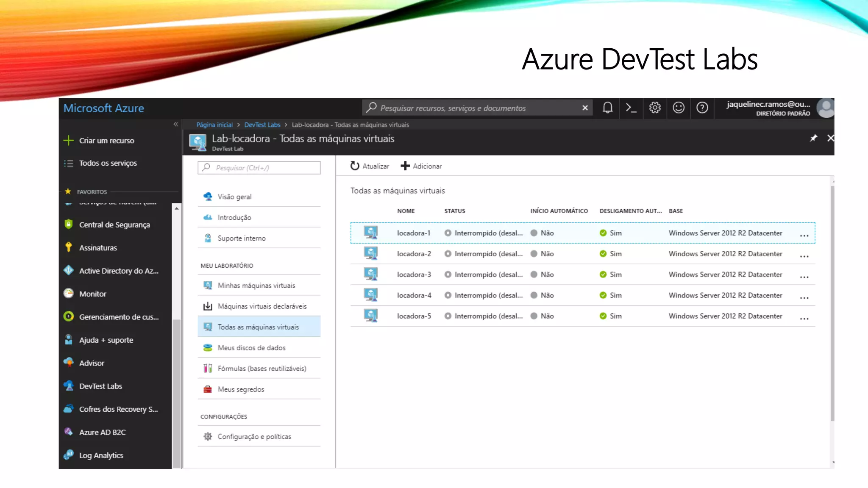Open Advisor in sidebar
Viewport: 868px width, 488px height.
point(92,363)
